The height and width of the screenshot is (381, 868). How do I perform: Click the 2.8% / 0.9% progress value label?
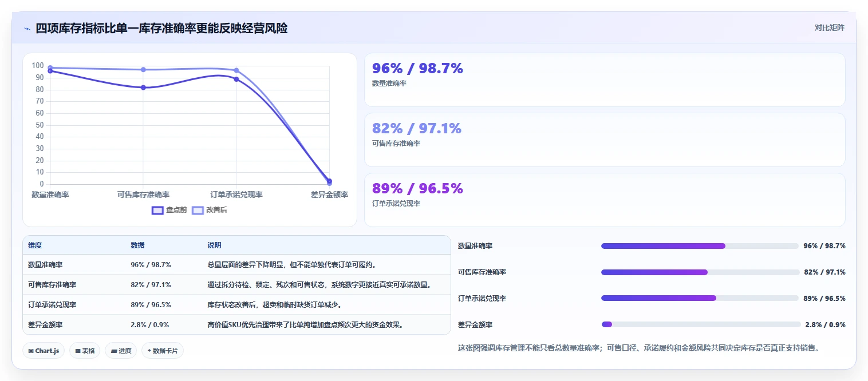825,324
